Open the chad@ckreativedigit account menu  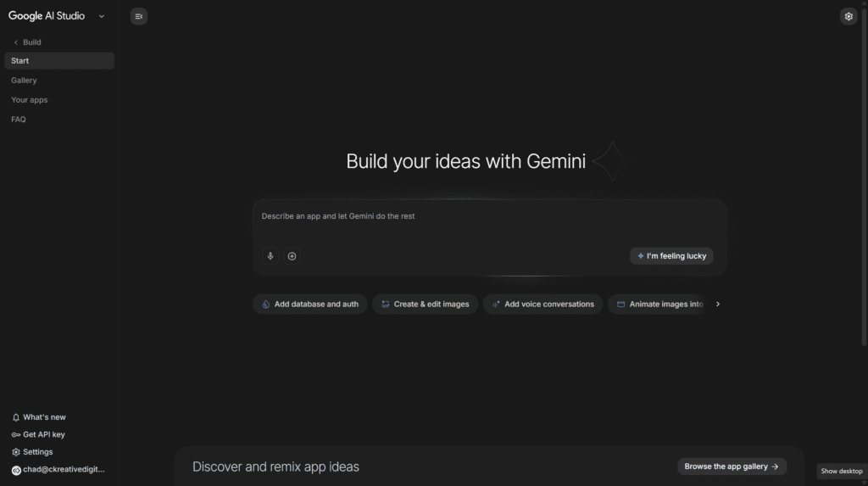58,469
